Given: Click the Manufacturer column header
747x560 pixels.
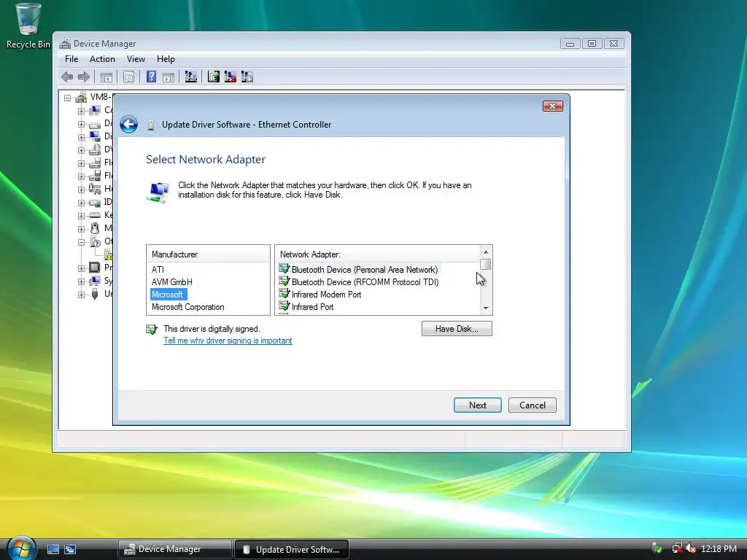Looking at the screenshot, I should pyautogui.click(x=208, y=254).
